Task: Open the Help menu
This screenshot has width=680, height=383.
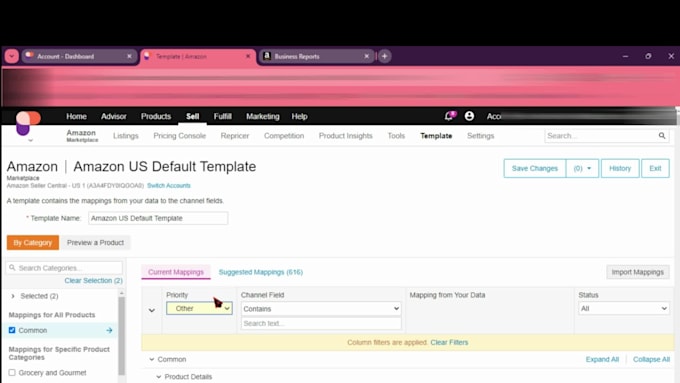Action: coord(299,116)
